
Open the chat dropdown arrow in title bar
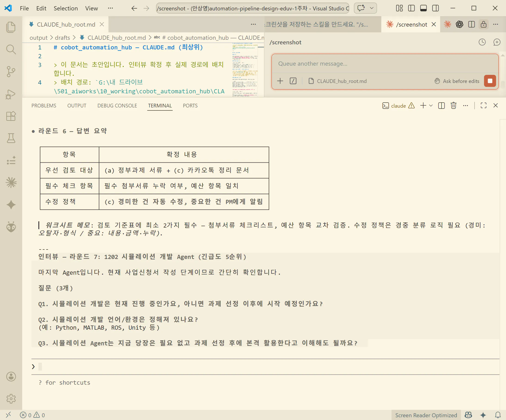372,8
